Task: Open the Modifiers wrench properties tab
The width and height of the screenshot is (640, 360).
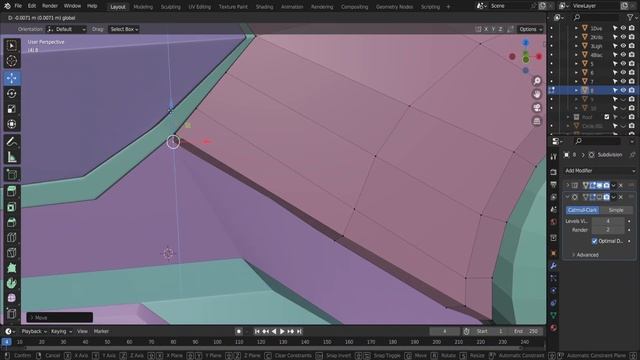Action: pos(553,266)
